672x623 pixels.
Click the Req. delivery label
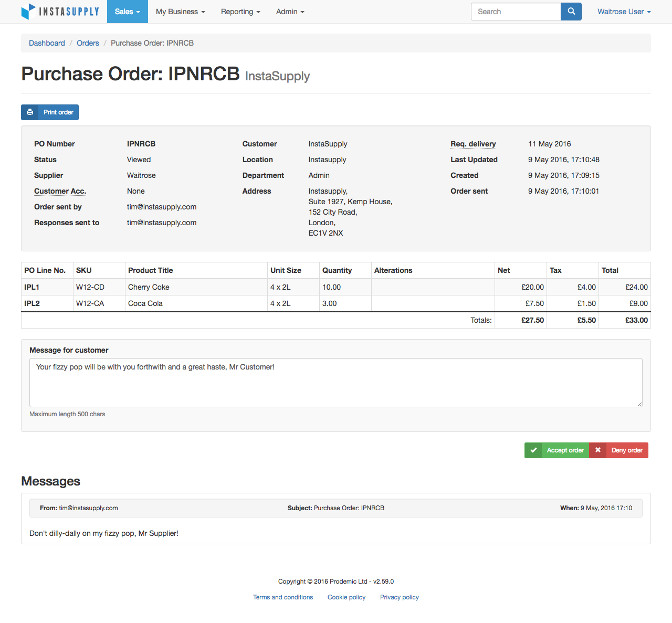coord(473,144)
